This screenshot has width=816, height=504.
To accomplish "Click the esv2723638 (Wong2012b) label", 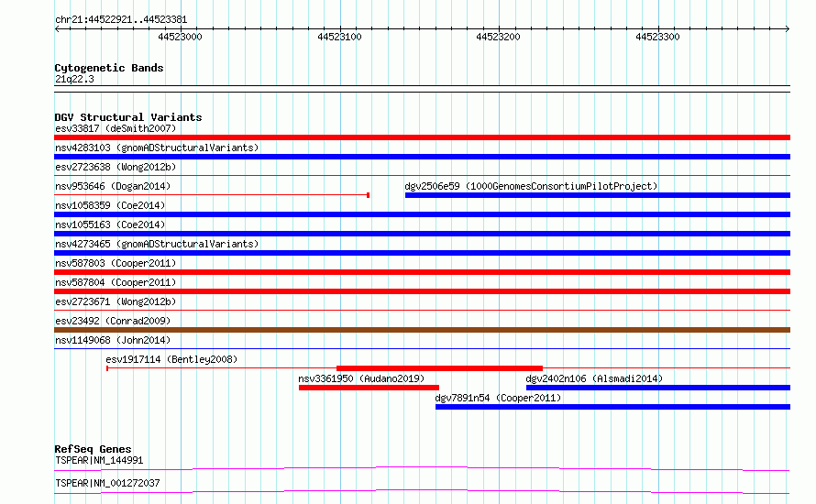I will click(116, 167).
